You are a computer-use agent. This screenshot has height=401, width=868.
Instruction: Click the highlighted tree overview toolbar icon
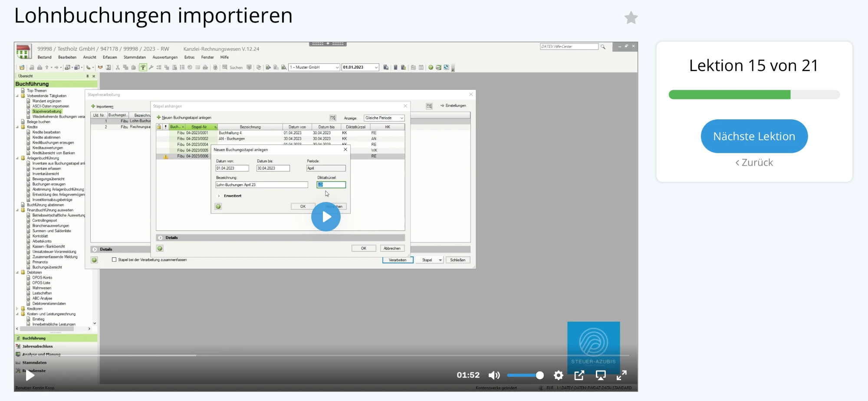(x=143, y=67)
